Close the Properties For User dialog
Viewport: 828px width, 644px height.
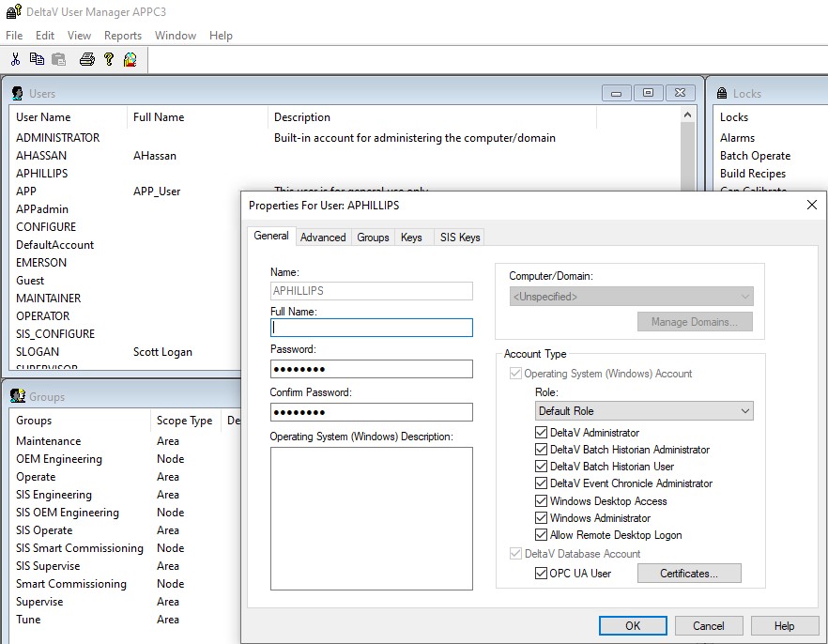pos(812,205)
